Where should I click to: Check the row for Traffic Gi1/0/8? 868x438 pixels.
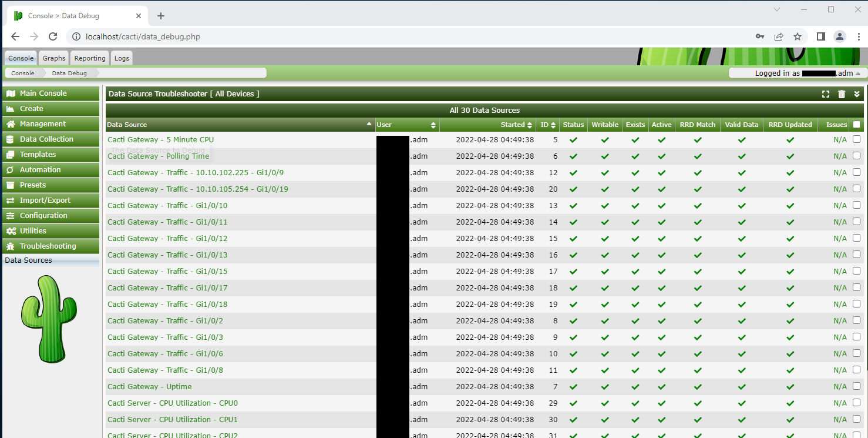tap(856, 370)
